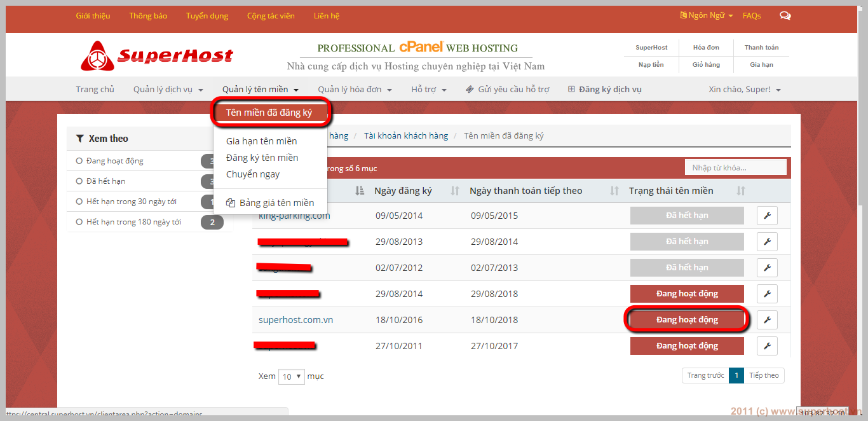Click the SuperHost logo
868x421 pixels.
pos(157,56)
